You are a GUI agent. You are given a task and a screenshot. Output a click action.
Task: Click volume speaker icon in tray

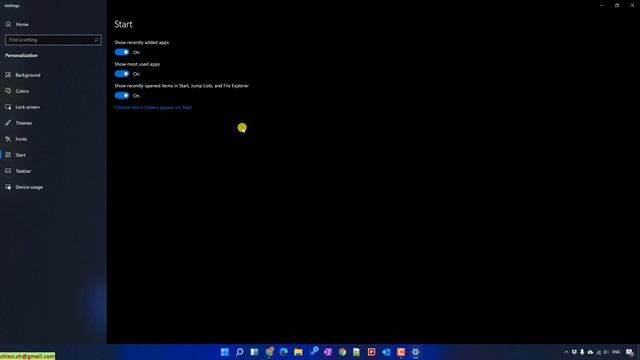606,352
